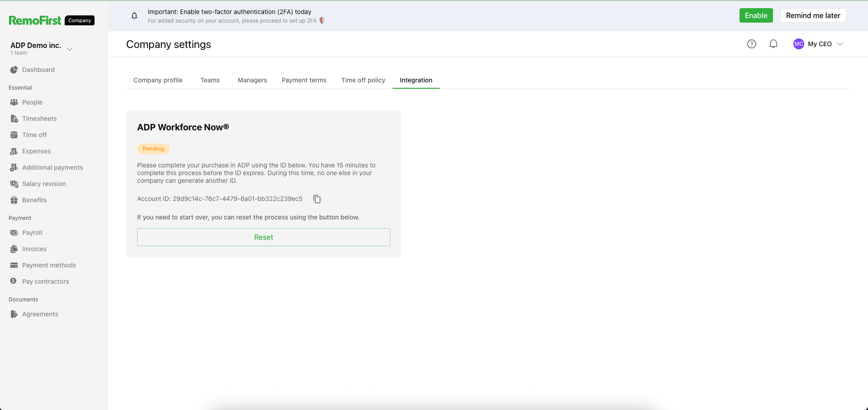The width and height of the screenshot is (868, 410).
Task: Switch to the Teams tab
Action: tap(210, 80)
